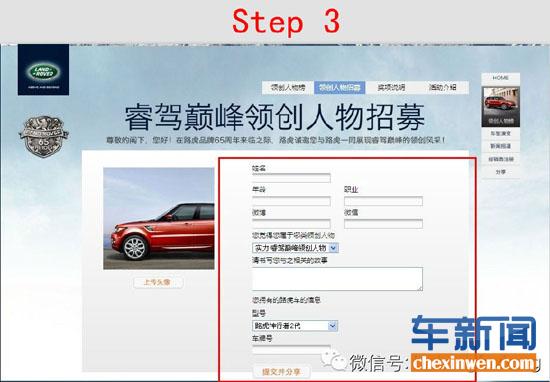
Task: Open 新闻报道 in the side menu
Action: click(x=501, y=146)
